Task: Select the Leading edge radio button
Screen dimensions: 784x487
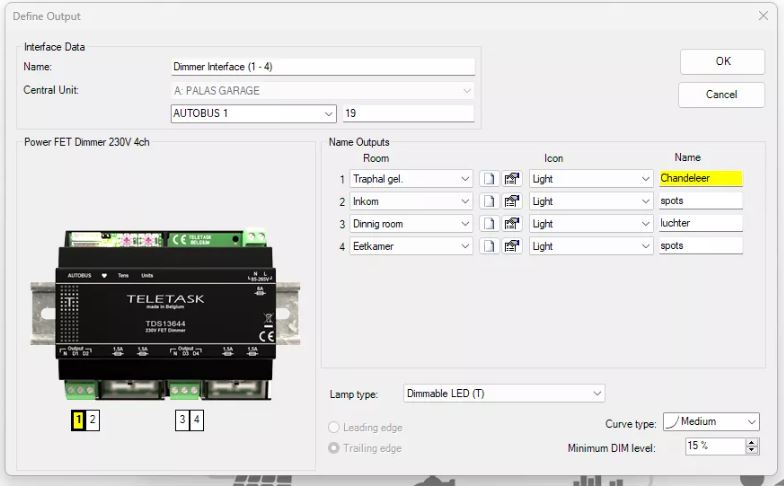Action: click(x=334, y=428)
